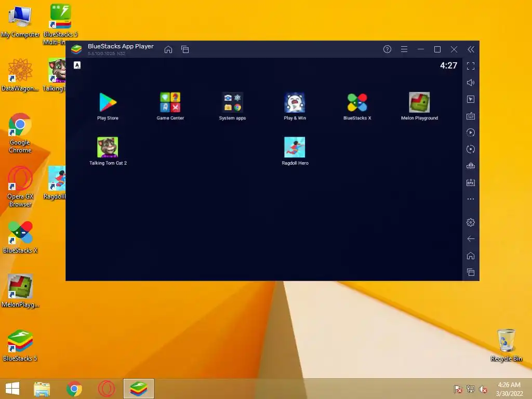The image size is (532, 399).
Task: Open File Explorer from the taskbar
Action: (x=42, y=389)
